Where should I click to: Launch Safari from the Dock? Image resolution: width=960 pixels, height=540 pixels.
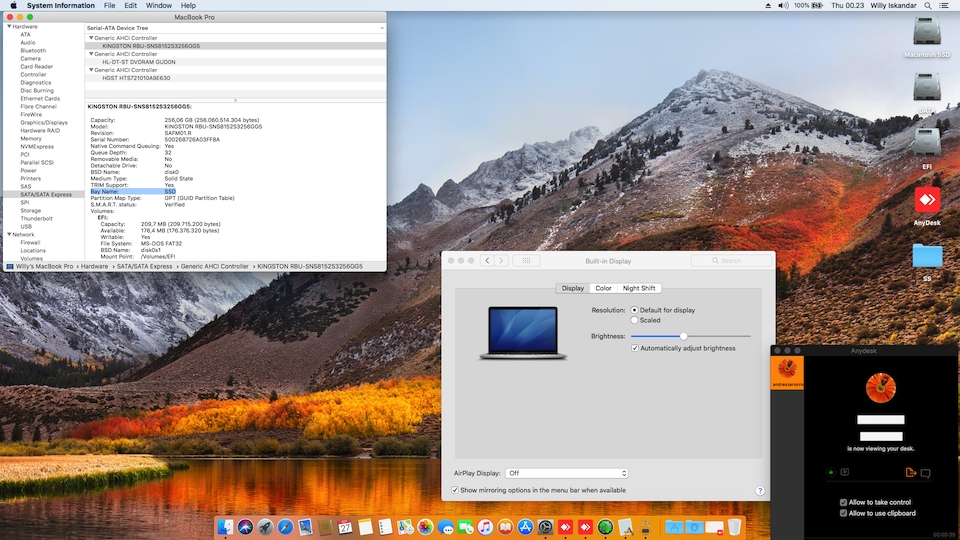285,526
